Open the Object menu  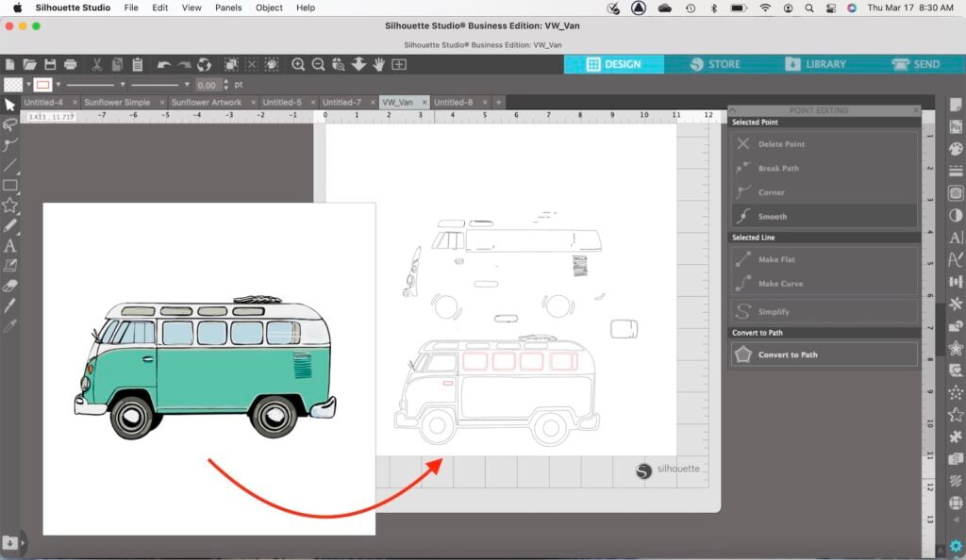click(x=269, y=8)
